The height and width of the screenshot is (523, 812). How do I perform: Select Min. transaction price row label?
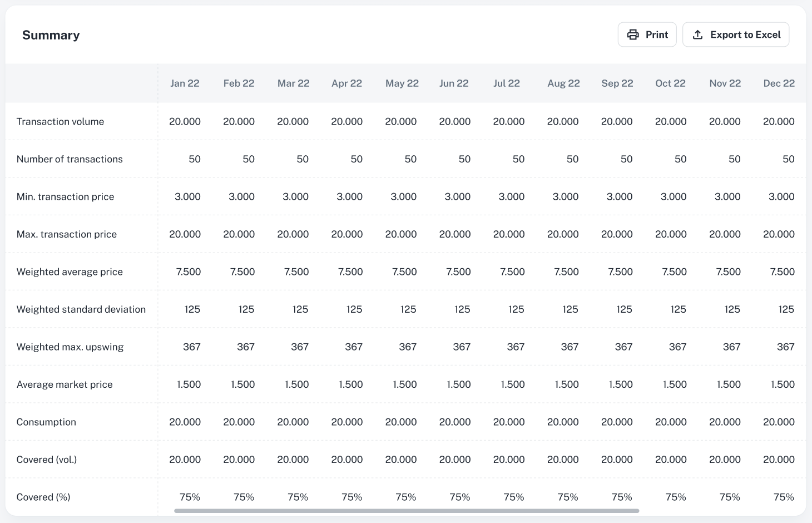pos(65,196)
